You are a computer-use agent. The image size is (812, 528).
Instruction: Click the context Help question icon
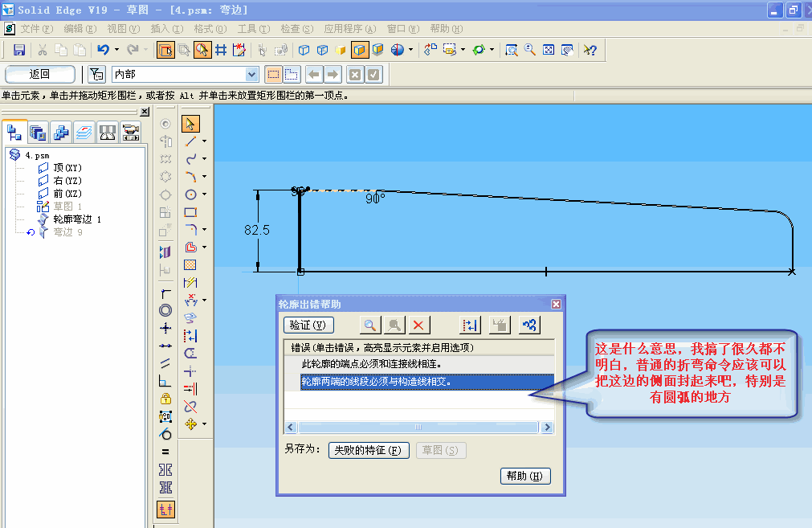[x=590, y=50]
